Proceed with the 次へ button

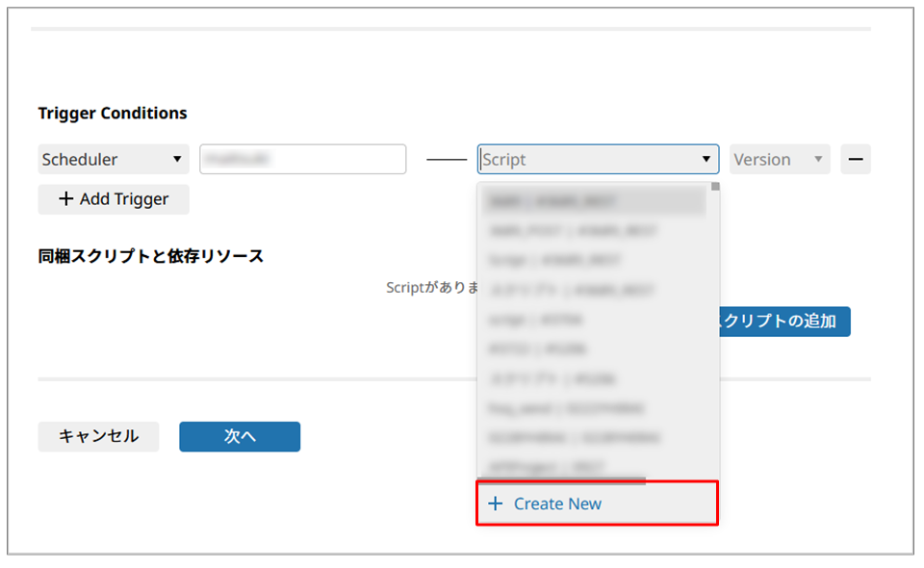point(240,436)
